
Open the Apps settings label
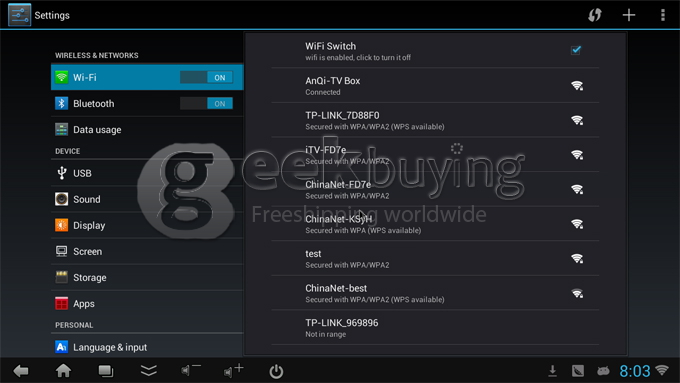(84, 304)
